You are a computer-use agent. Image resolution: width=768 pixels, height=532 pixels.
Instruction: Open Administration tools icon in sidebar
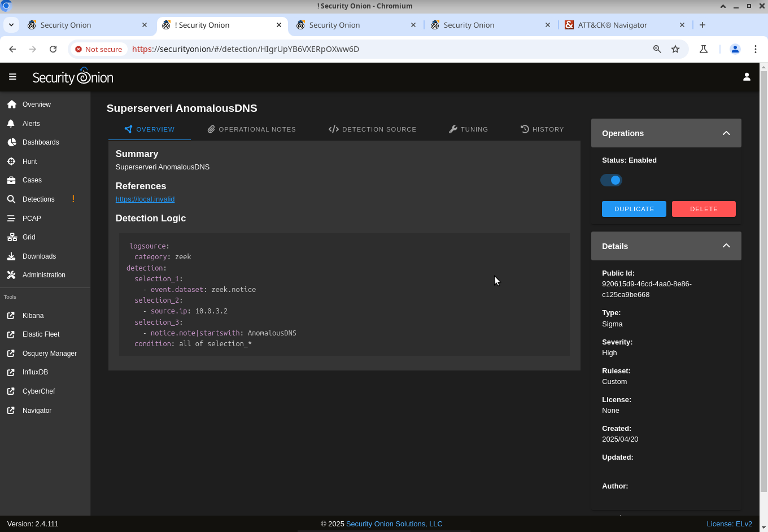pyautogui.click(x=11, y=275)
